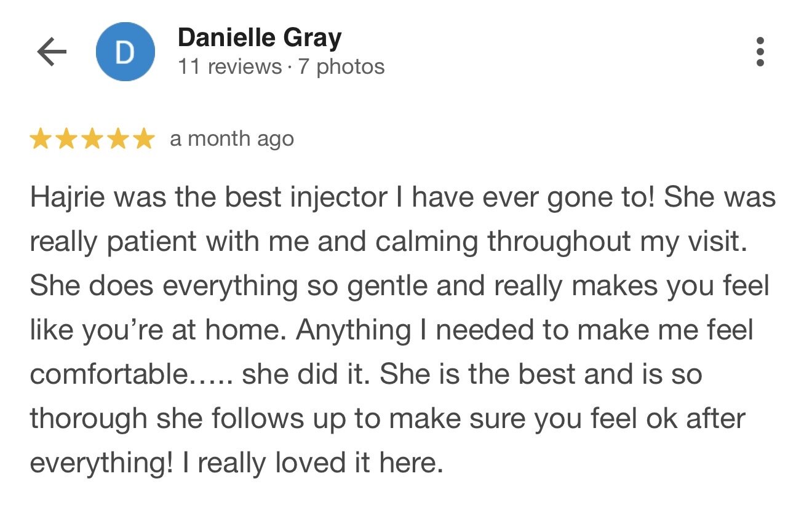Click the third gold rating star
This screenshot has width=812, height=508.
pos(92,140)
